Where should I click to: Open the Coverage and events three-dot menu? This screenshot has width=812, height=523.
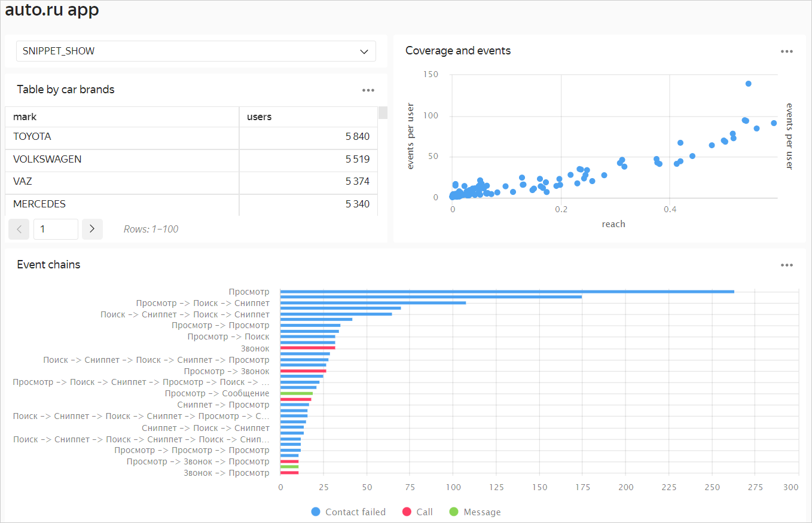pos(786,51)
